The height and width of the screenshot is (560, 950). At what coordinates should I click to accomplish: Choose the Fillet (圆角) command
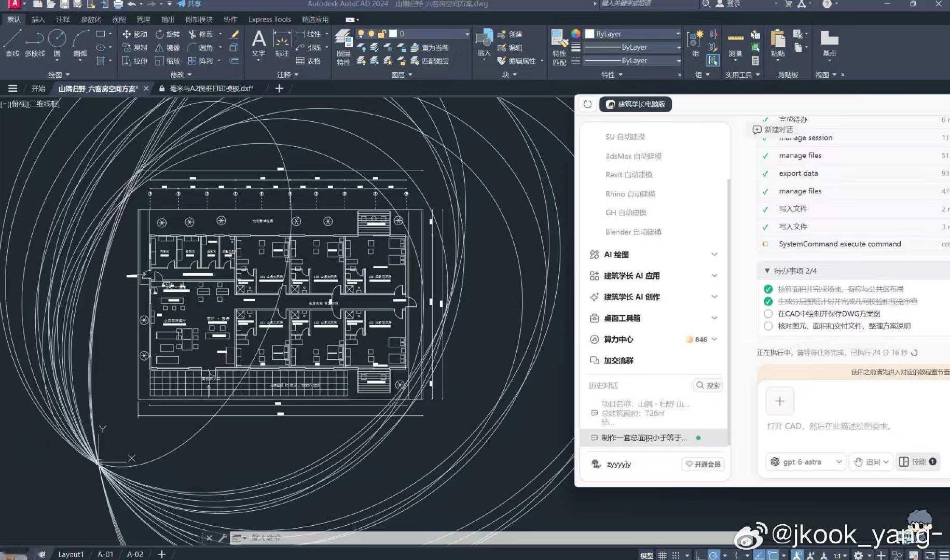[x=200, y=48]
